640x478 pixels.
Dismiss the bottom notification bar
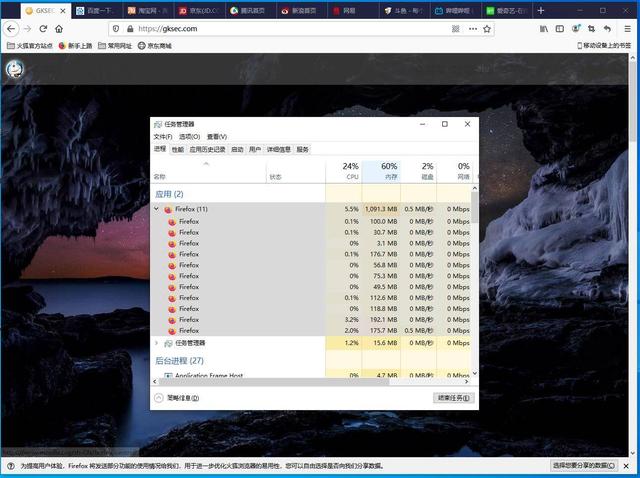click(x=626, y=466)
